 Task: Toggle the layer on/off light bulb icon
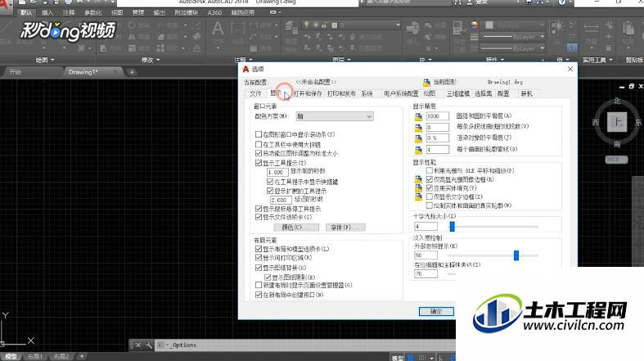[x=307, y=25]
